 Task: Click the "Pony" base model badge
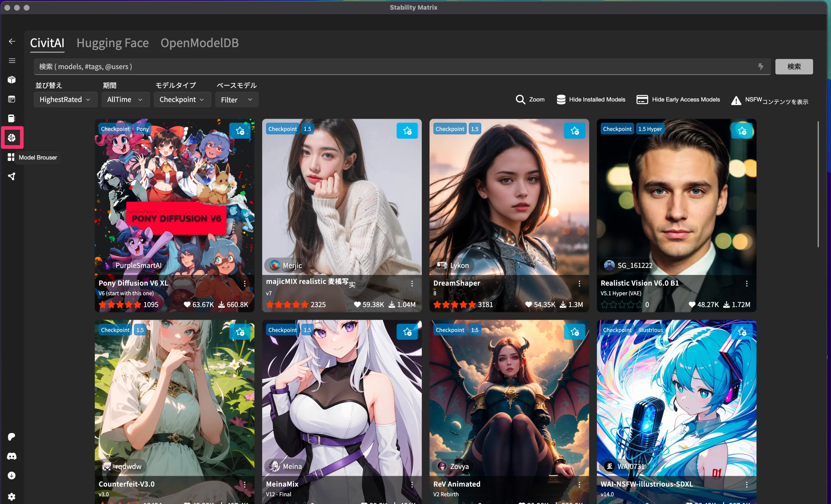pos(142,129)
